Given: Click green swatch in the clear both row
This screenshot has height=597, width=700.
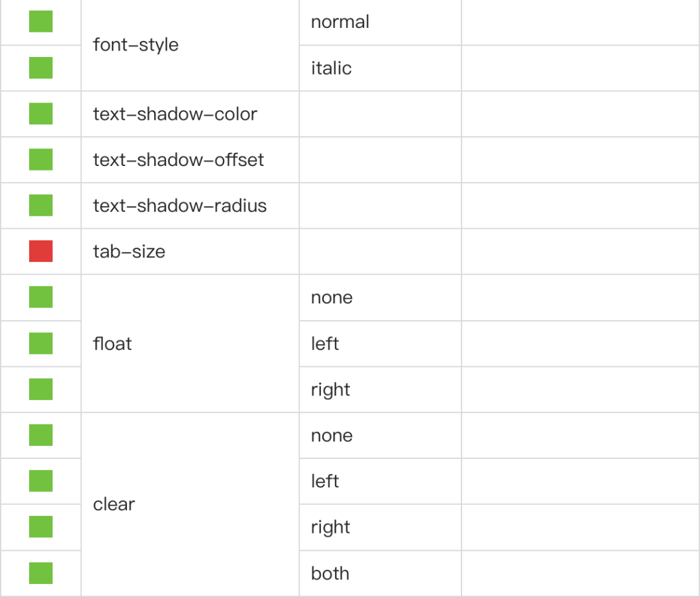Looking at the screenshot, I should [41, 573].
